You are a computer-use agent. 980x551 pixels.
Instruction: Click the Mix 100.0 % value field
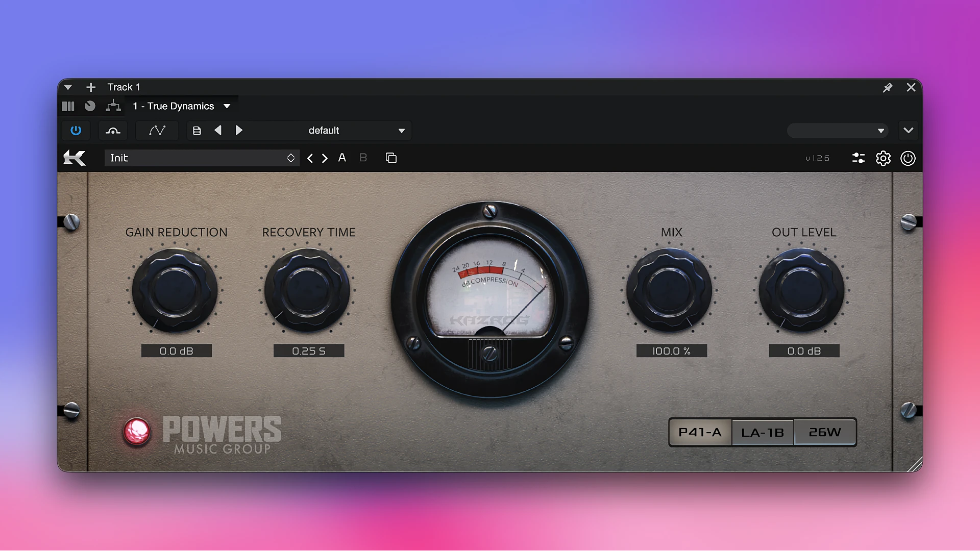672,351
